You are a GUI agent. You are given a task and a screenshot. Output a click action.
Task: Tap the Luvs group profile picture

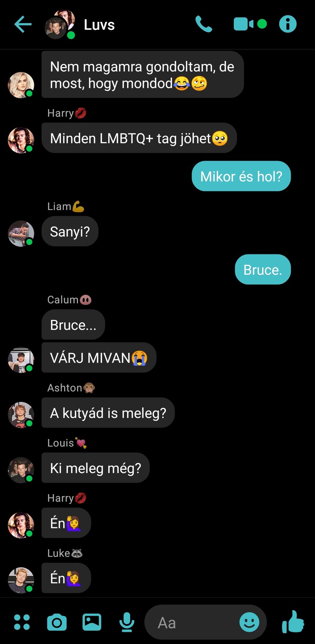60,24
